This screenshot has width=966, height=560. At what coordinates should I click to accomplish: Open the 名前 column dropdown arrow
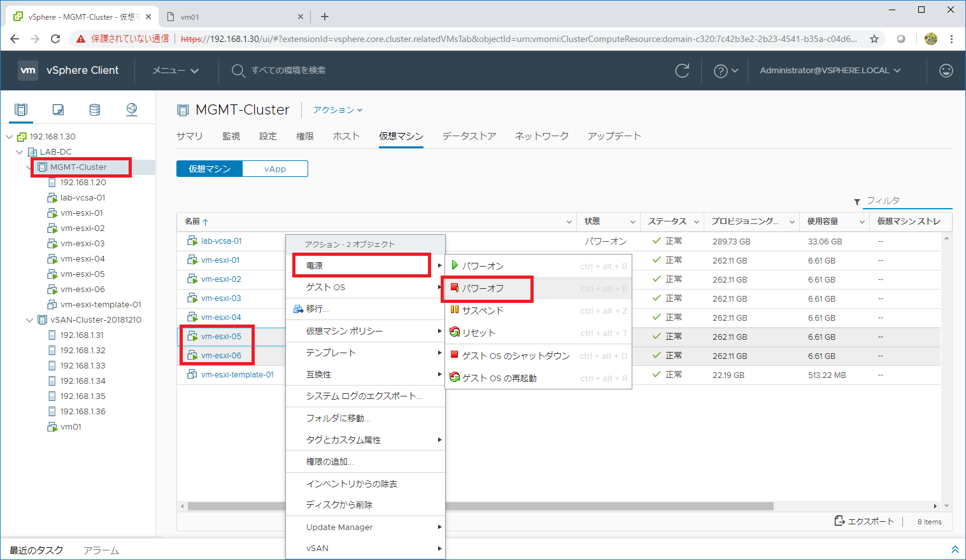click(x=569, y=222)
